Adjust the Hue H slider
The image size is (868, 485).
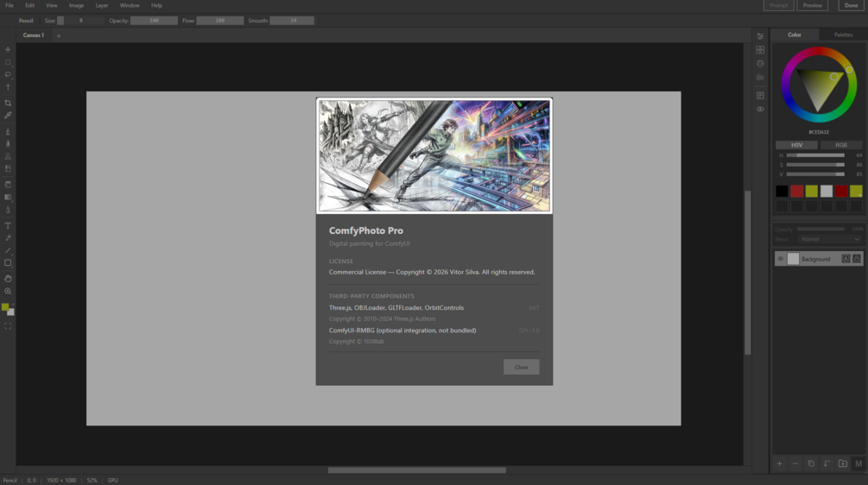815,155
